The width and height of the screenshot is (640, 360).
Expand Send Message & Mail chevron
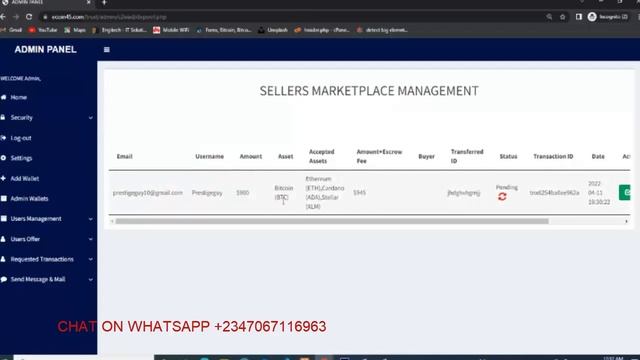[x=91, y=280]
